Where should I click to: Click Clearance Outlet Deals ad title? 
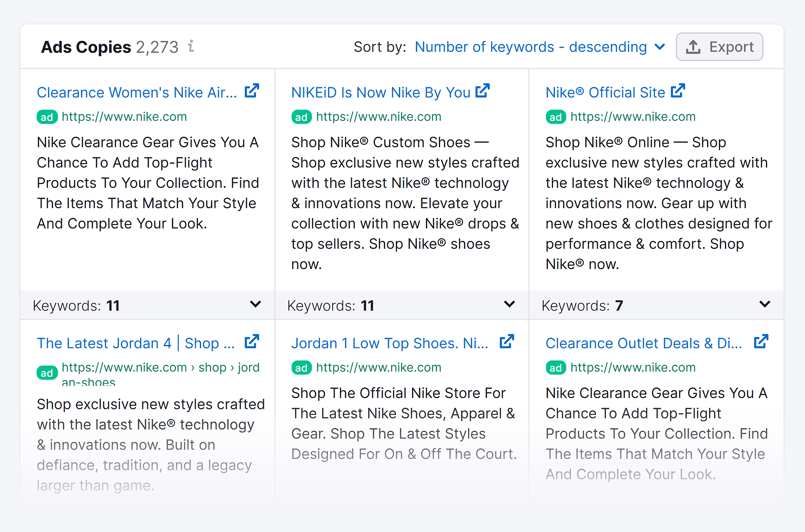coord(643,343)
